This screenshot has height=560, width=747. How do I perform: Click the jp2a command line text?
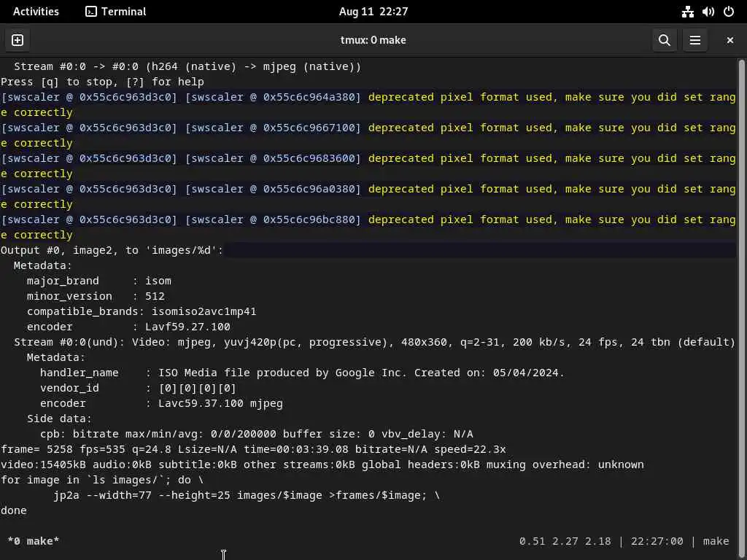[247, 495]
